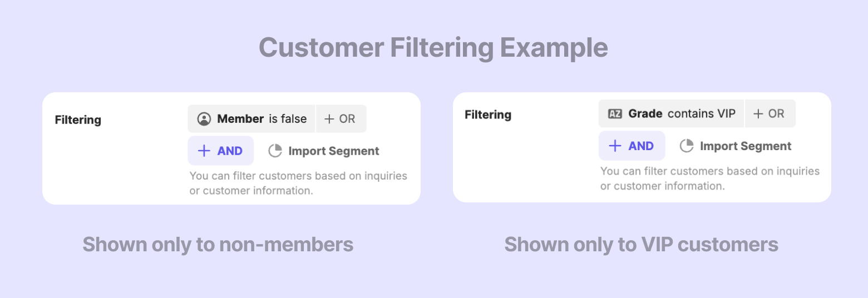Click the Filtering label in the right card
This screenshot has height=298, width=868.
[x=488, y=115]
